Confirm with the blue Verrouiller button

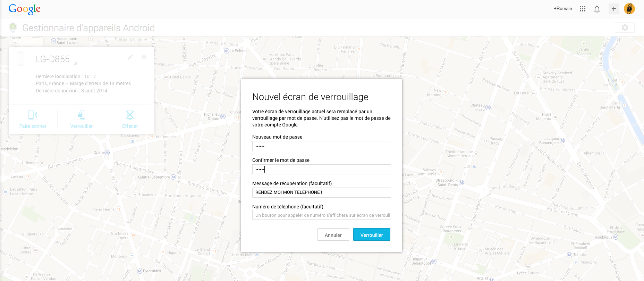[372, 234]
